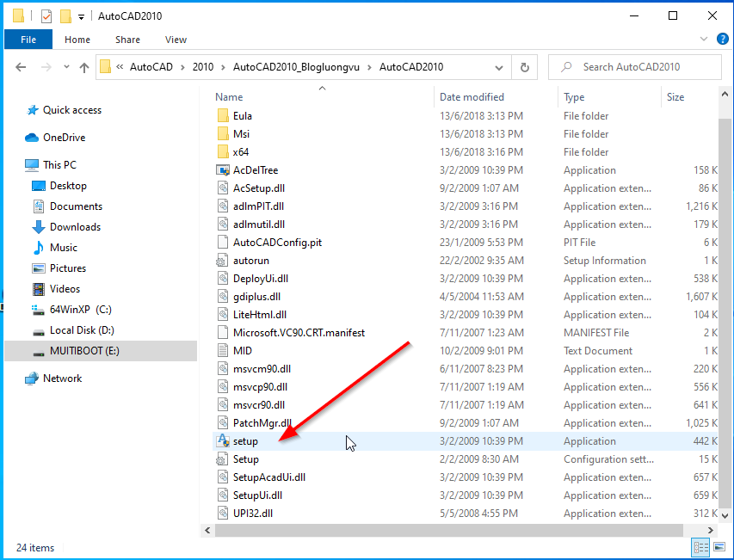The height and width of the screenshot is (560, 734).
Task: Open the File menu
Action: pyautogui.click(x=28, y=40)
